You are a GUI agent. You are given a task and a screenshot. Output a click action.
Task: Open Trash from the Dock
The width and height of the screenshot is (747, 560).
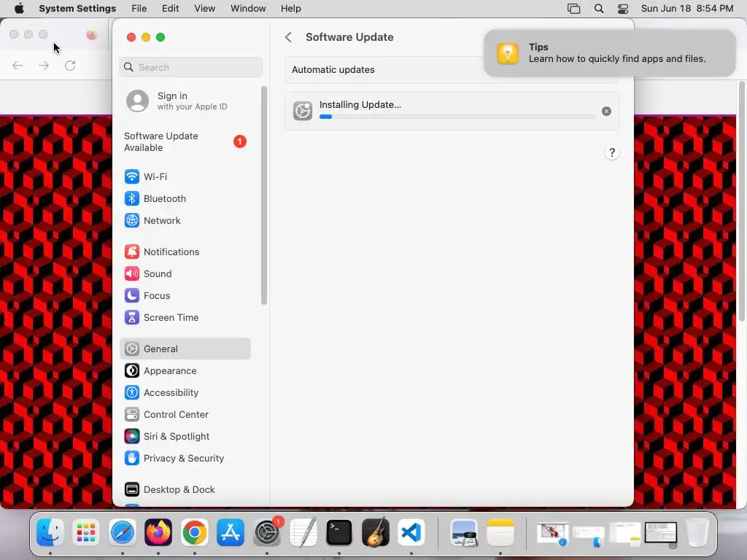[697, 532]
